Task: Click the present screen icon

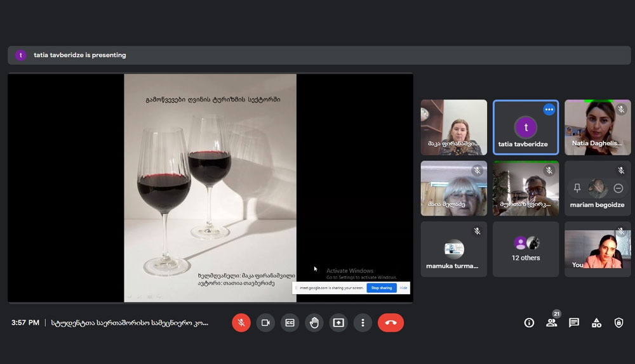Action: 338,323
